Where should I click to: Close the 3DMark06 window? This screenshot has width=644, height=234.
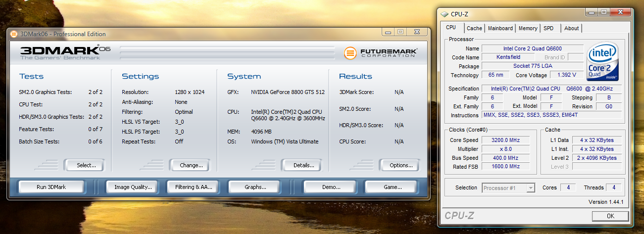(x=416, y=32)
